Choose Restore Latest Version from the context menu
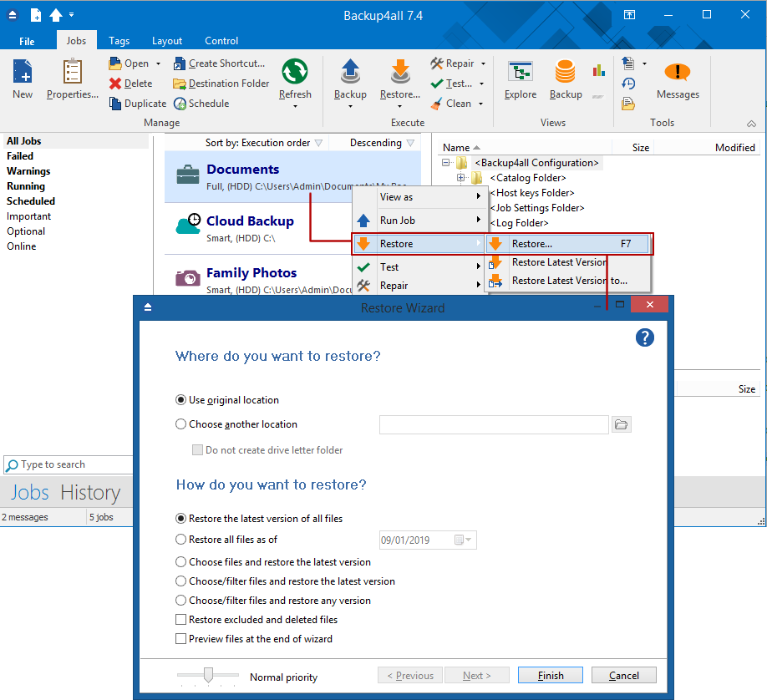The image size is (767, 700). (x=559, y=261)
